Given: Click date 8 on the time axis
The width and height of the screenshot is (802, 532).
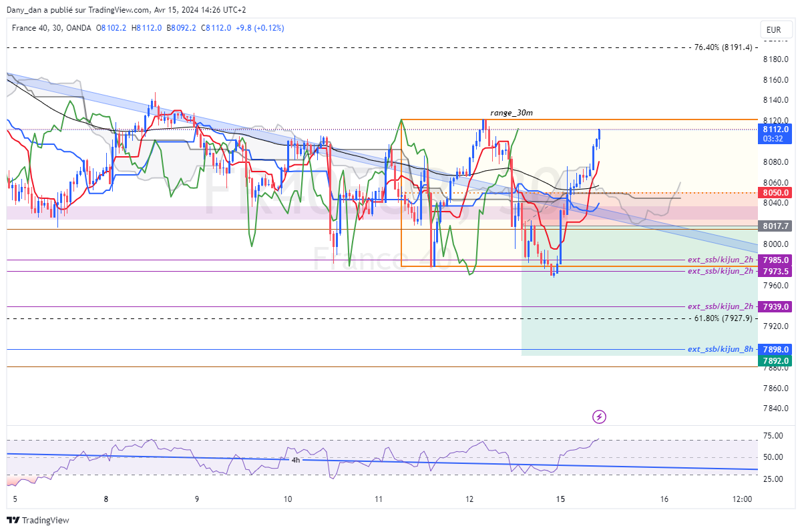Looking at the screenshot, I should pos(106,499).
